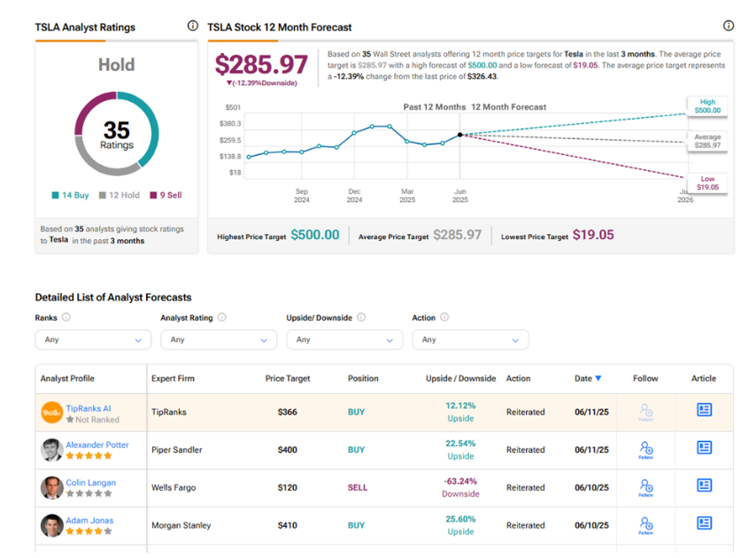Click the 35 Ratings donut chart

tap(117, 134)
